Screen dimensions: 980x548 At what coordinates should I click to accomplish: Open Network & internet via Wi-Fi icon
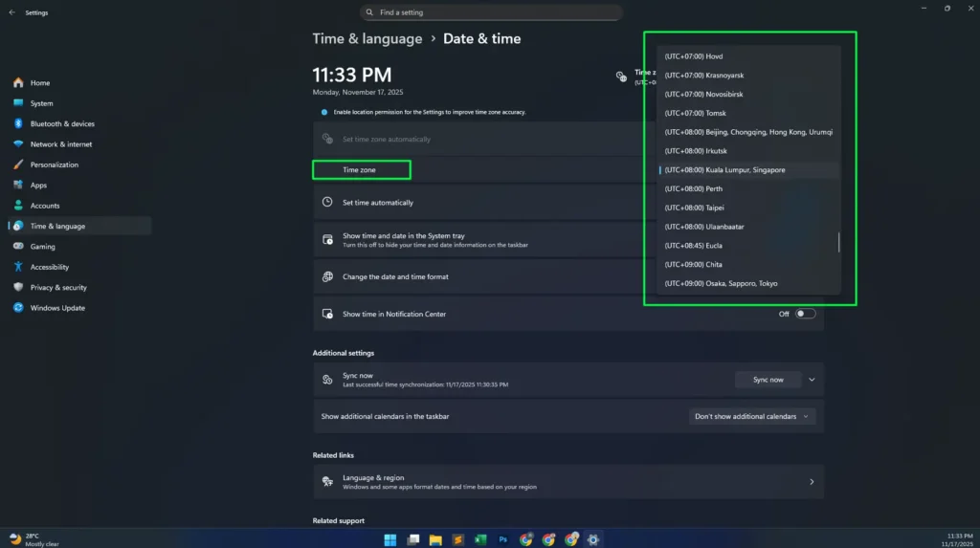pyautogui.click(x=18, y=144)
